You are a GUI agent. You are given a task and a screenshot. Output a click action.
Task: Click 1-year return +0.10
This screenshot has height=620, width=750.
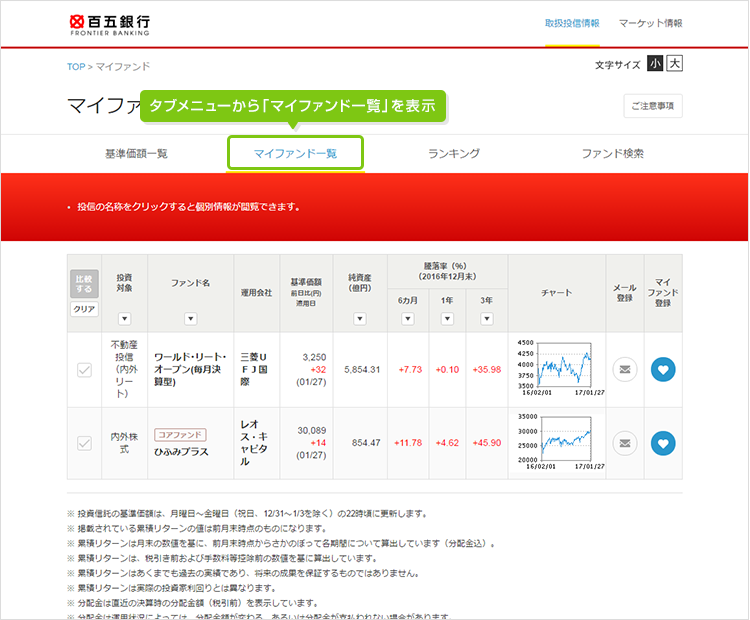tap(447, 369)
